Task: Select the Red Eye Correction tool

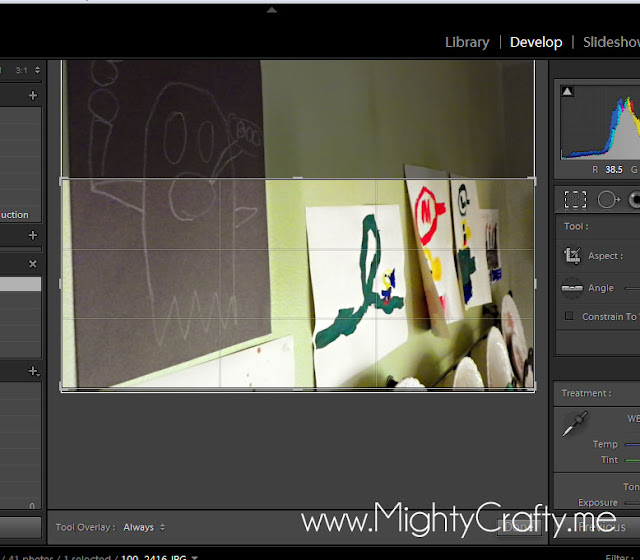Action: [x=634, y=200]
